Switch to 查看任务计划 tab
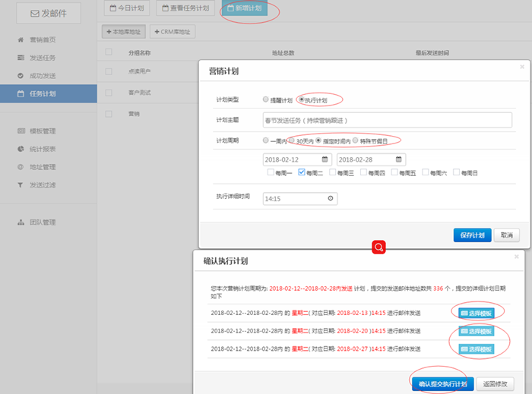 185,8
